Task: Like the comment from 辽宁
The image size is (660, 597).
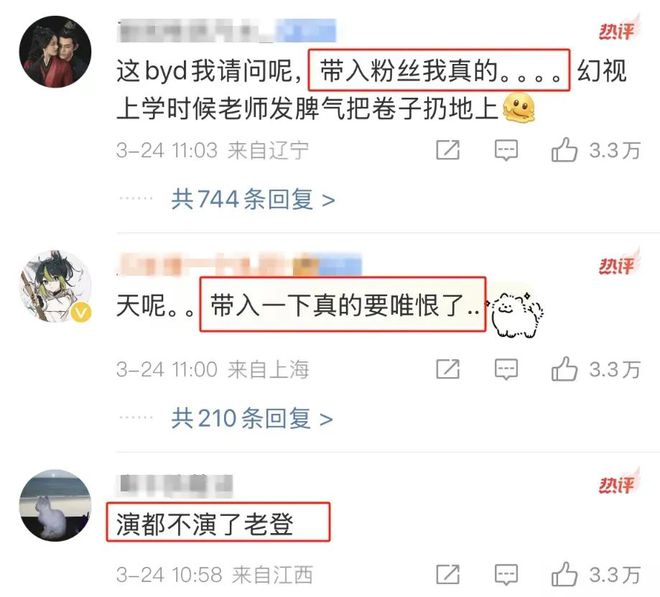Action: (x=564, y=150)
